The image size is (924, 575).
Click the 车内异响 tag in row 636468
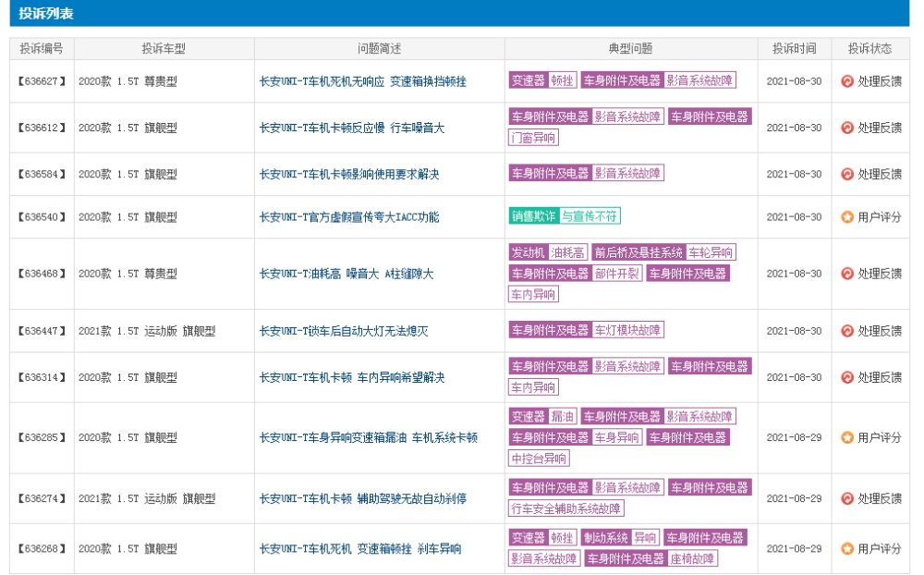pyautogui.click(x=533, y=294)
